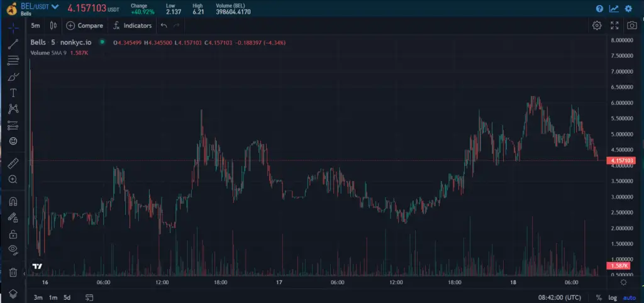The image size is (644, 303).
Task: Click the 2.137 Low value in header
Action: 174,12
